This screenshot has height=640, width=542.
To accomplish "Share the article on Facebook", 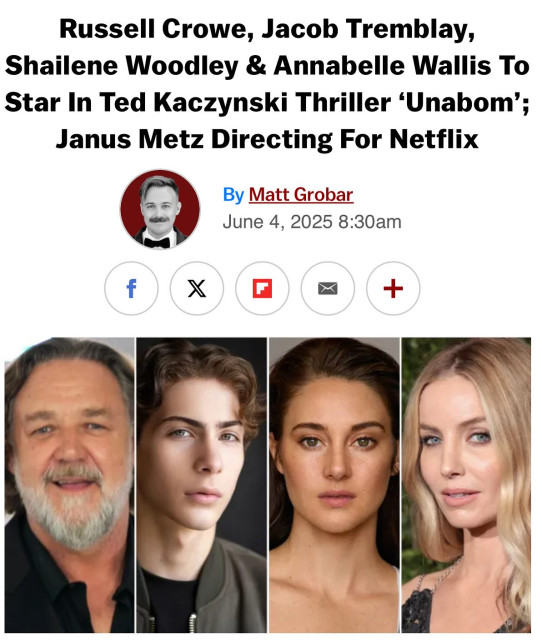I will click(131, 288).
